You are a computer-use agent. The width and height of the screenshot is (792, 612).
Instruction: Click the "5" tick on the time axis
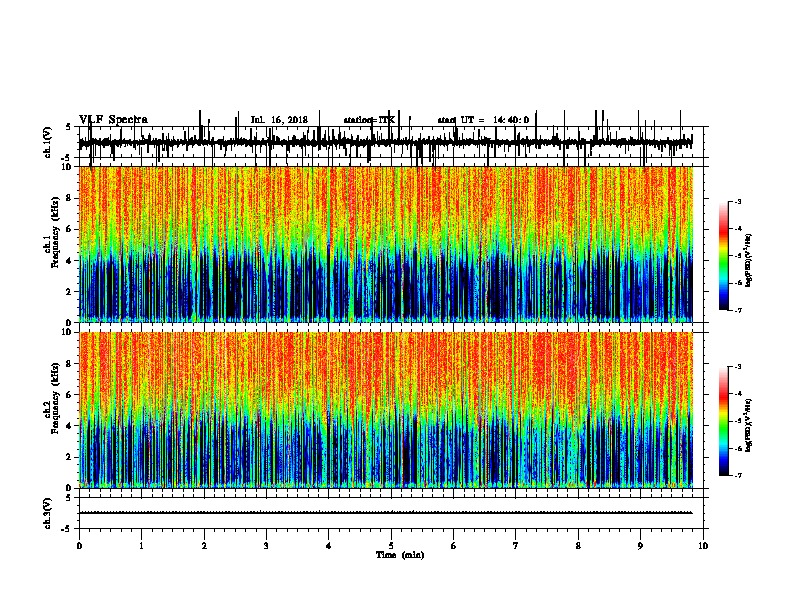pos(391,546)
